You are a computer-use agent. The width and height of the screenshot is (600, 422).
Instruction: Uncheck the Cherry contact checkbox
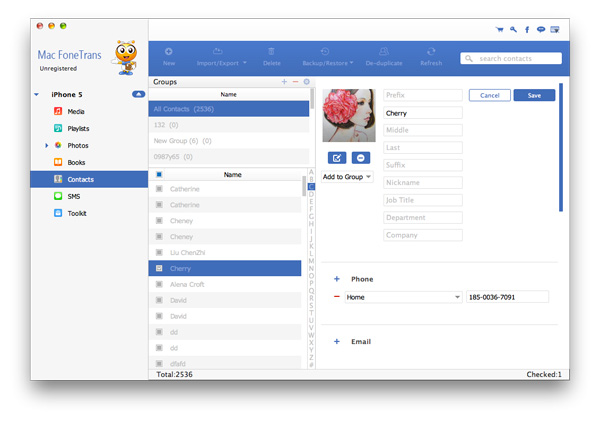159,268
